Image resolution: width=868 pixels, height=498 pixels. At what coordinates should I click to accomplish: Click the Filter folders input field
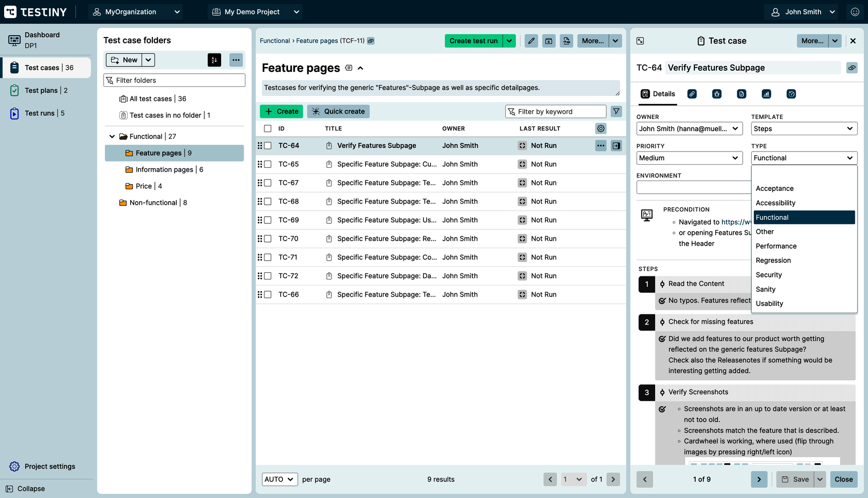click(175, 80)
